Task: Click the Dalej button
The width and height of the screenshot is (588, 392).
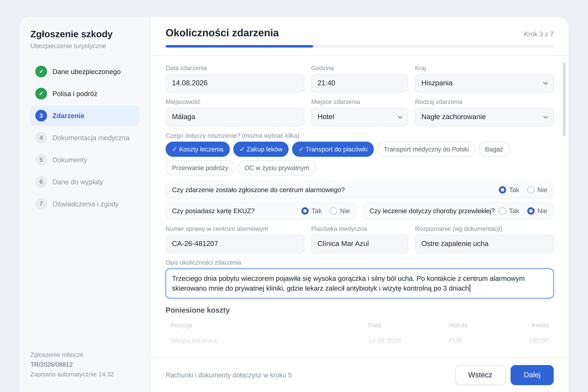Action: coord(532,375)
